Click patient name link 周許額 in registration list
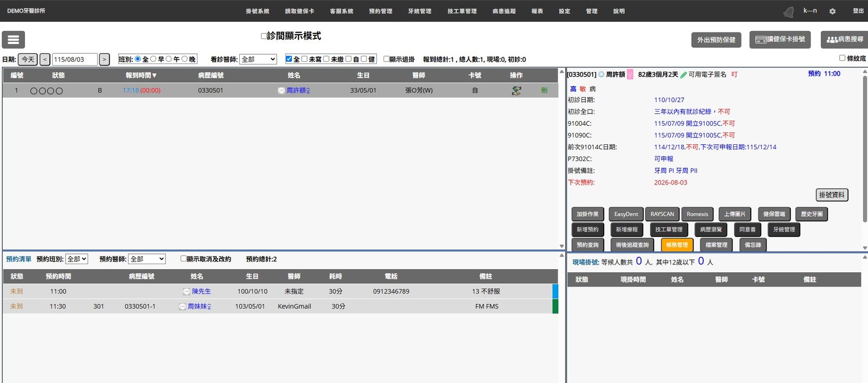 pyautogui.click(x=298, y=91)
